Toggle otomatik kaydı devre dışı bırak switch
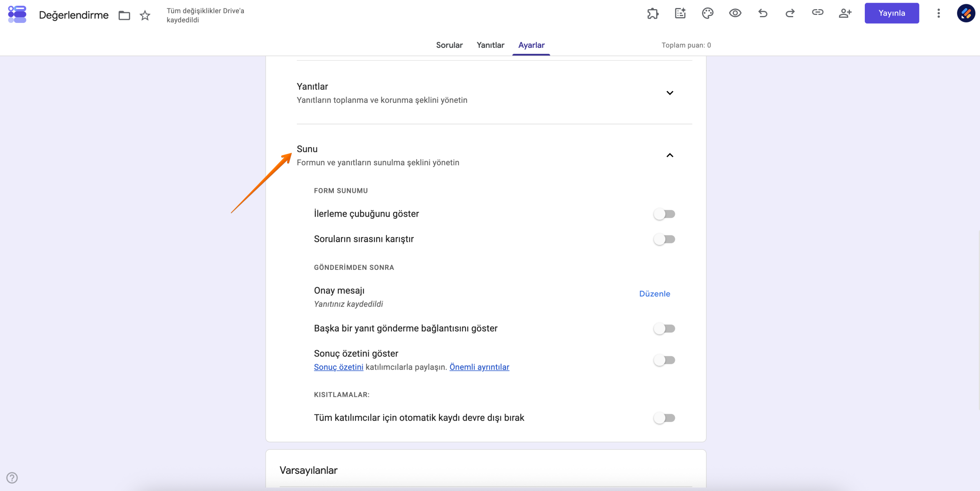980x491 pixels. (x=665, y=418)
